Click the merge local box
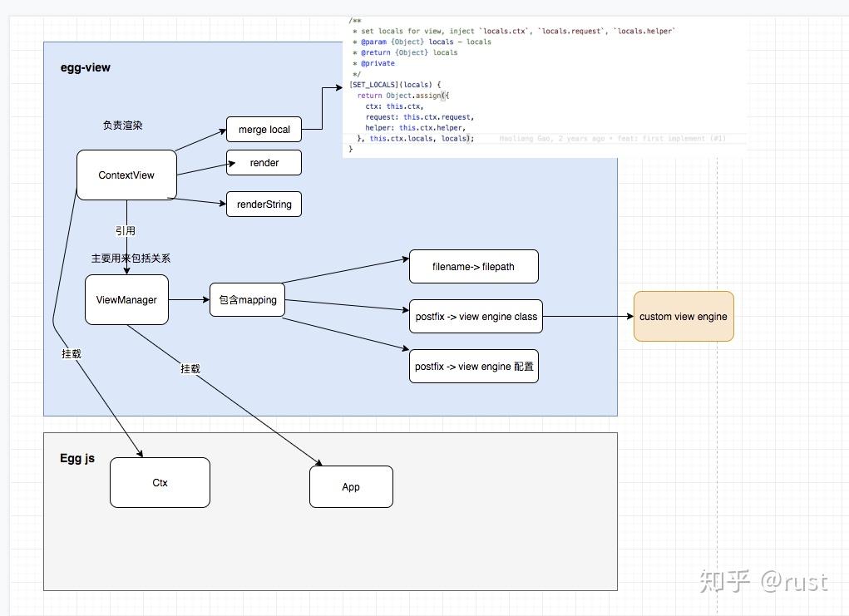 click(x=264, y=130)
